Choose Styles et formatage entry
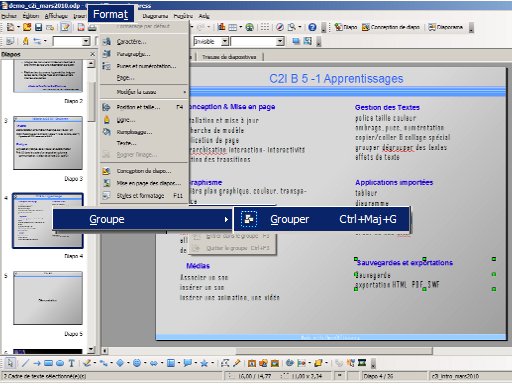Viewport: 512px width, 384px height. coord(144,195)
